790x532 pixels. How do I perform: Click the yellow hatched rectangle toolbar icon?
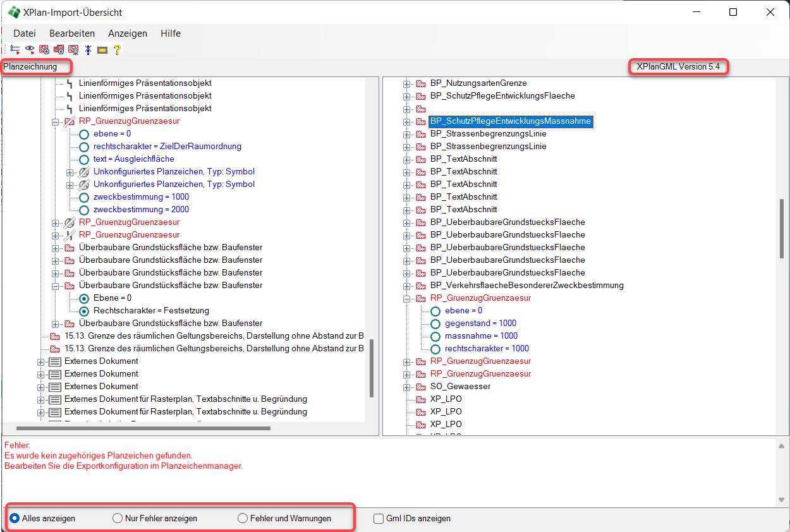coord(102,49)
